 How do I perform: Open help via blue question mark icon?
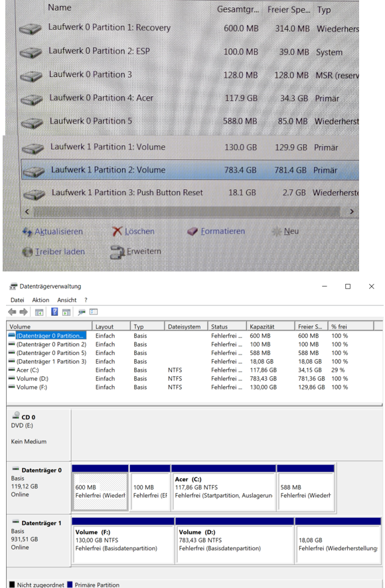tap(54, 312)
